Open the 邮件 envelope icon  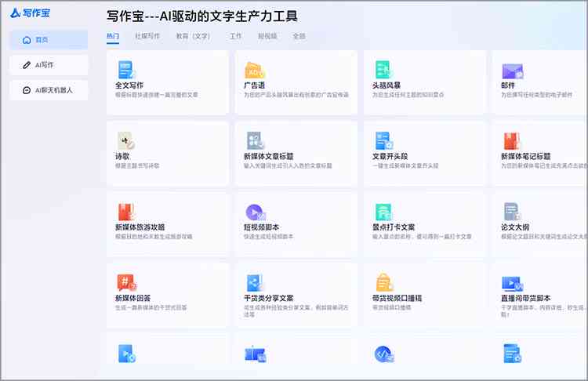[x=512, y=71]
